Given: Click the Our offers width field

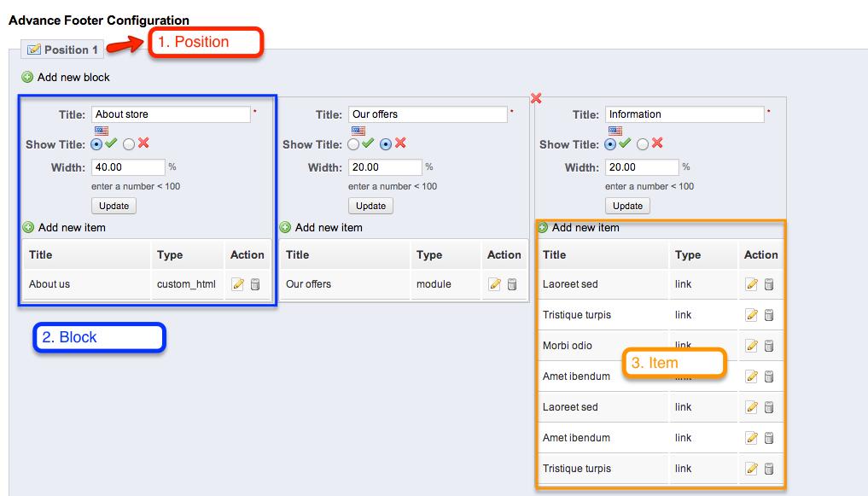Looking at the screenshot, I should tap(385, 167).
